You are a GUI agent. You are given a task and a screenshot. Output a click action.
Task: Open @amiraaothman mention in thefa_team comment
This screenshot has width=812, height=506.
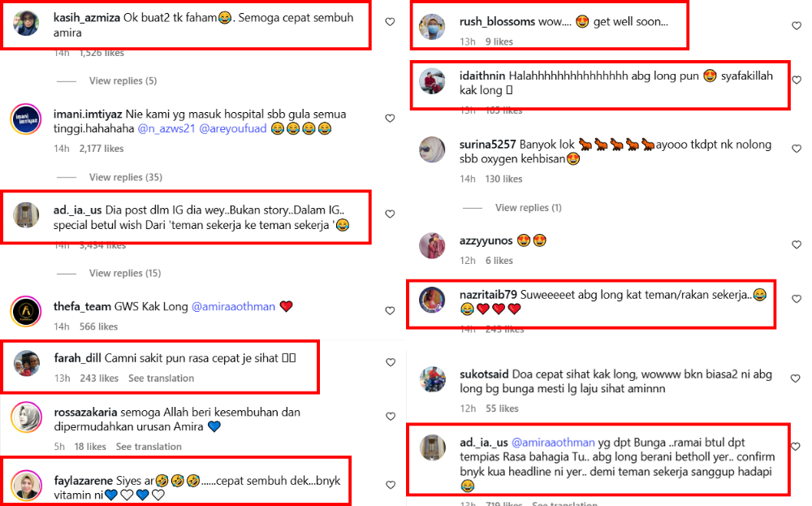pyautogui.click(x=233, y=306)
